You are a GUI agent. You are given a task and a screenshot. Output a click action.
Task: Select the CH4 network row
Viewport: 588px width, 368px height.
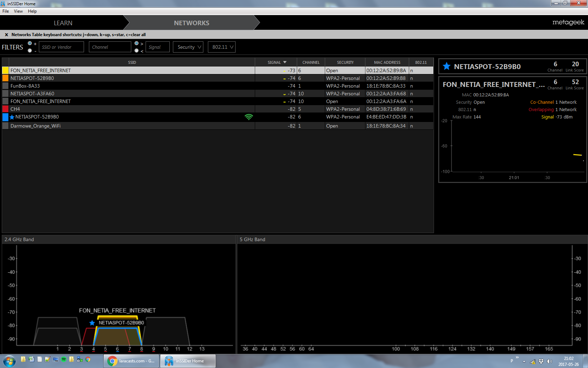pos(218,109)
